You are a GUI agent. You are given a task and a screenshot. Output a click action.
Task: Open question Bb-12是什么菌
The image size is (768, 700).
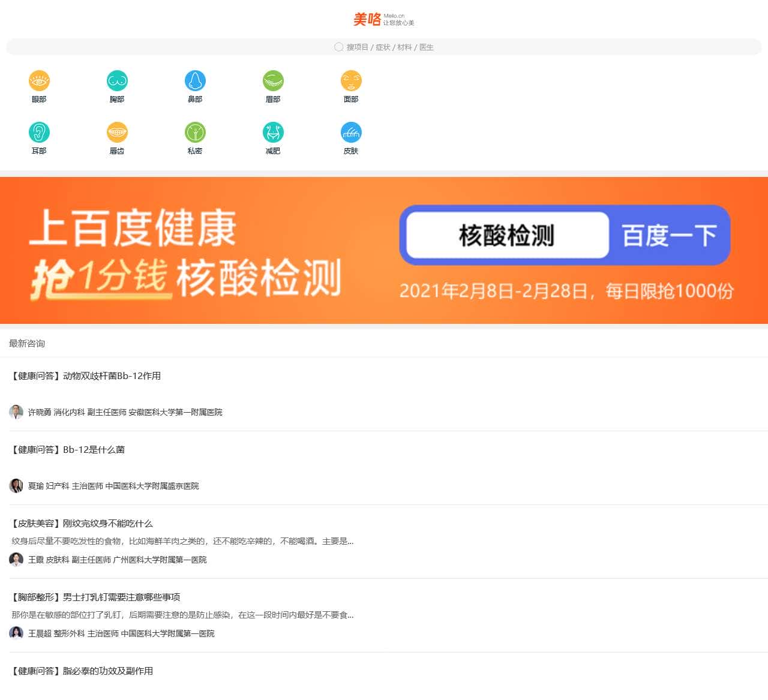[x=68, y=450]
